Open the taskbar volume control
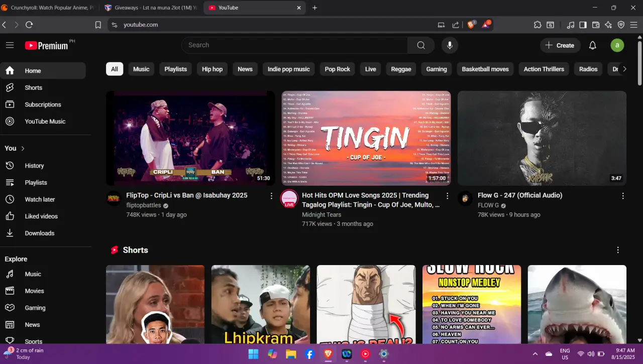Image resolution: width=643 pixels, height=364 pixels. (x=591, y=354)
